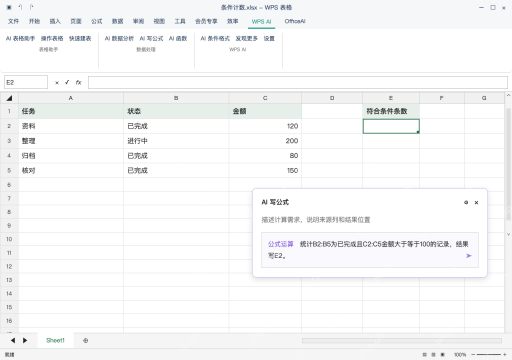This screenshot has height=360, width=512.
Task: Open AI 函数 in ribbon
Action: [x=178, y=39]
